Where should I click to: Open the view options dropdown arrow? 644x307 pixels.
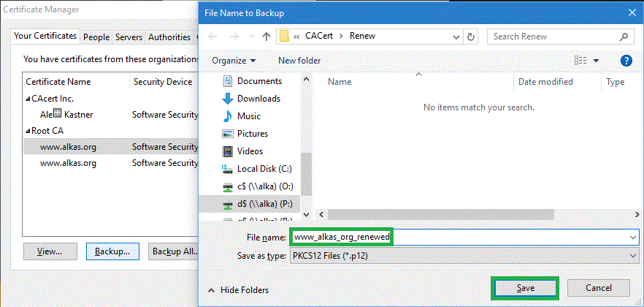[x=597, y=61]
